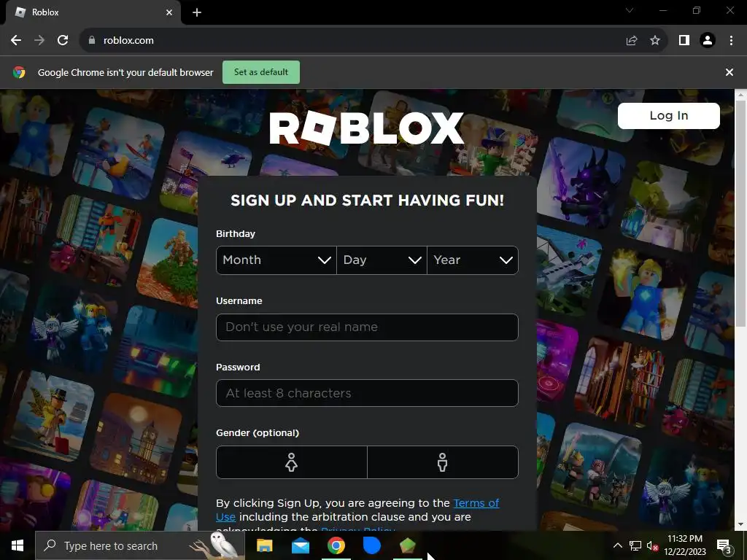Open the notification center icon

click(x=724, y=546)
